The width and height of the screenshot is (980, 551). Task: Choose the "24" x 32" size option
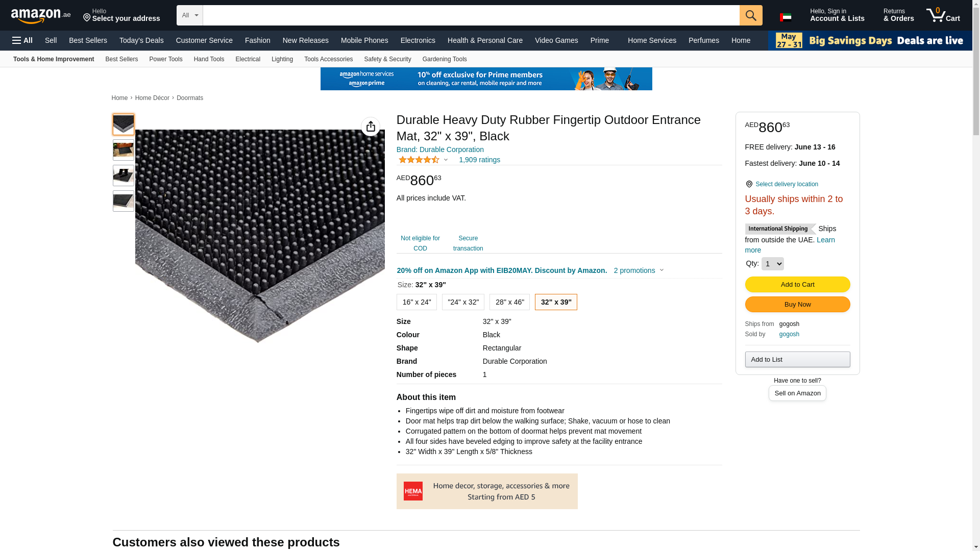[463, 302]
